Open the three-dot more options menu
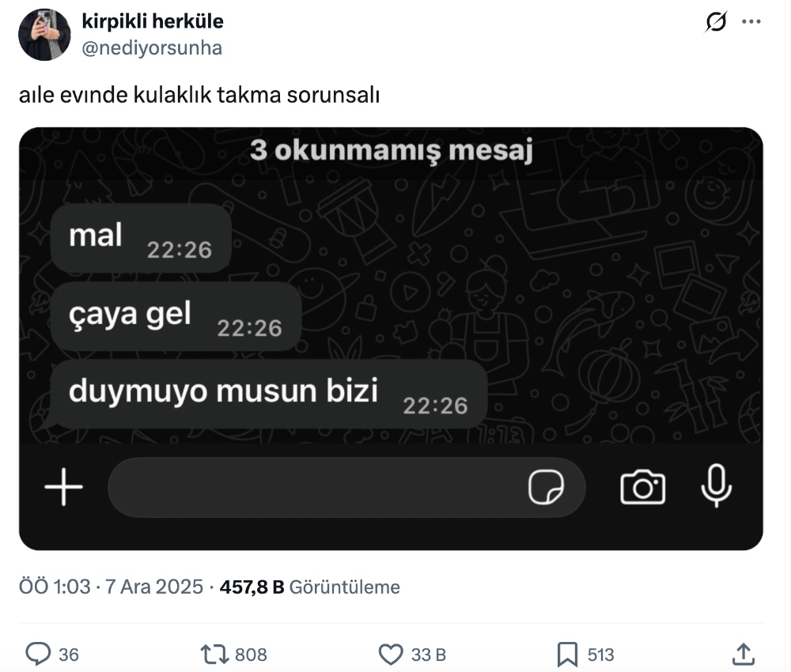This screenshot has width=791, height=672. coord(751,22)
